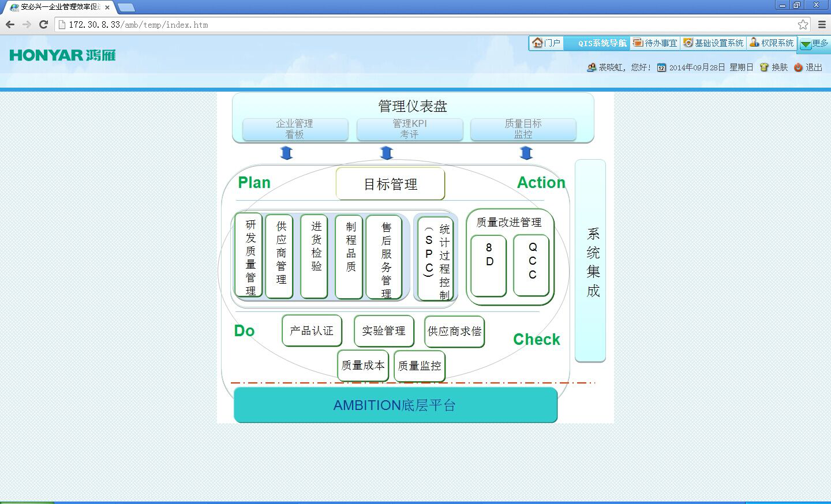Bookmark page using the star icon
This screenshot has height=504, width=831.
(803, 24)
